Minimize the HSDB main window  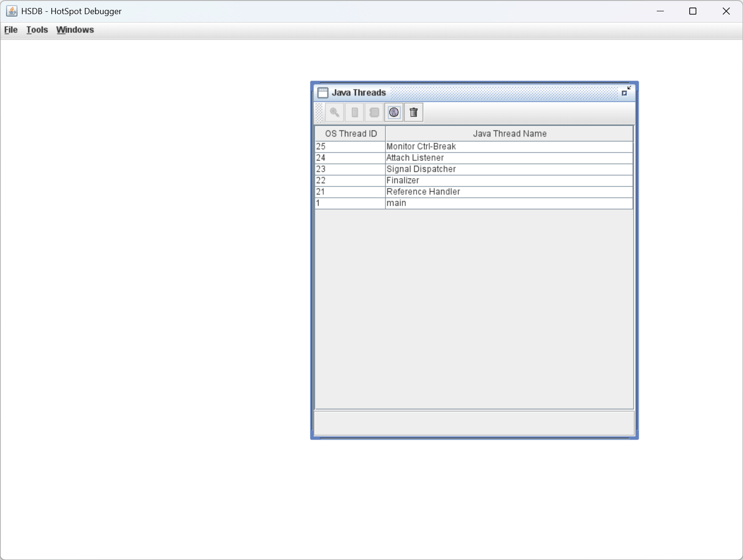click(x=660, y=11)
